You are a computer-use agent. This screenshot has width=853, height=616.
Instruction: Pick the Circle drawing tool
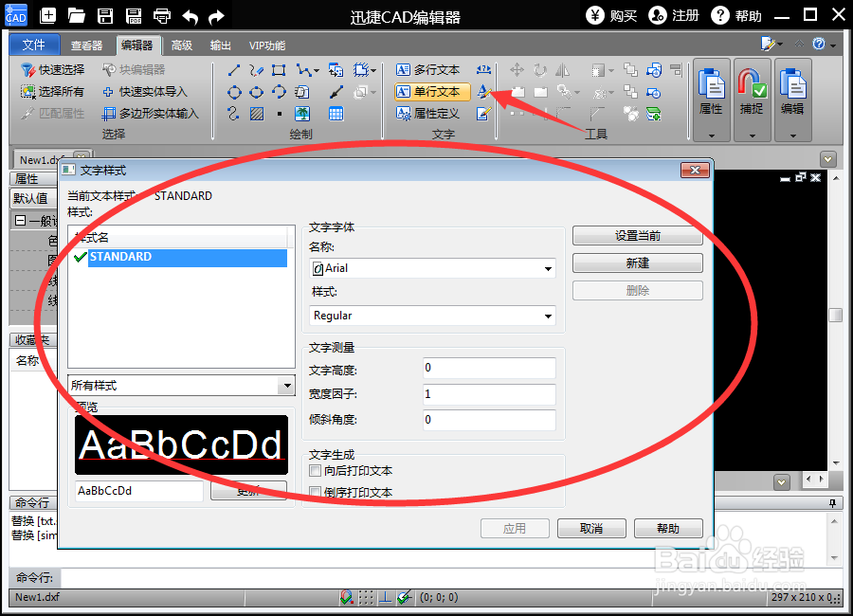[x=234, y=92]
